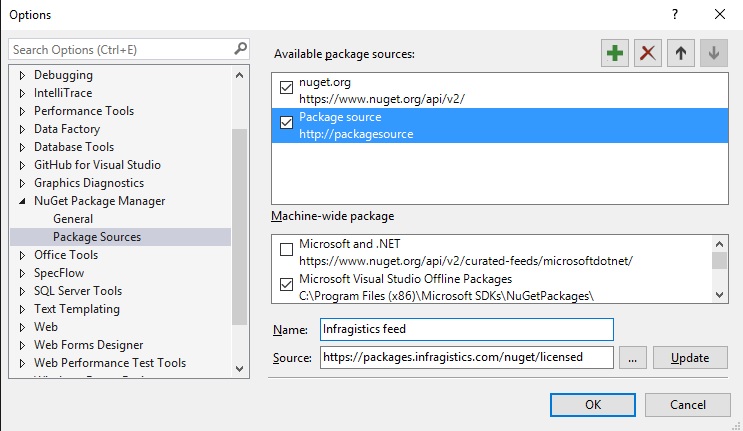Click the Update button
Screen dimensions: 743x431
tap(689, 358)
